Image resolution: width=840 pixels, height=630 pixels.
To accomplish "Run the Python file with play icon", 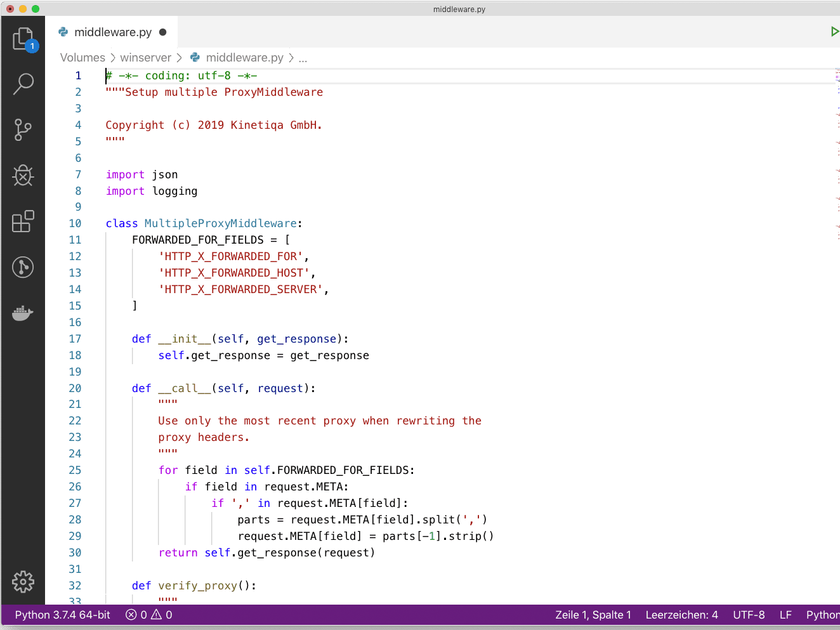I will (835, 32).
